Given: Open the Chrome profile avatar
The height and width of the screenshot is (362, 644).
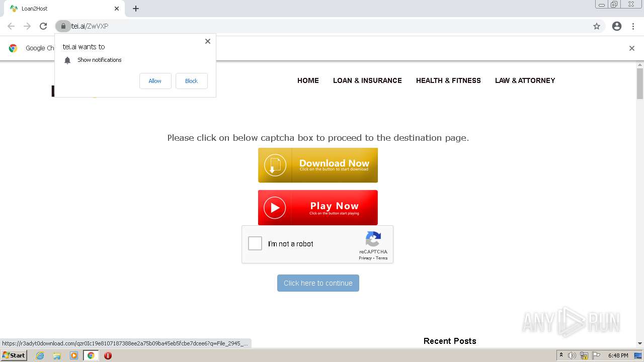Looking at the screenshot, I should pyautogui.click(x=617, y=26).
